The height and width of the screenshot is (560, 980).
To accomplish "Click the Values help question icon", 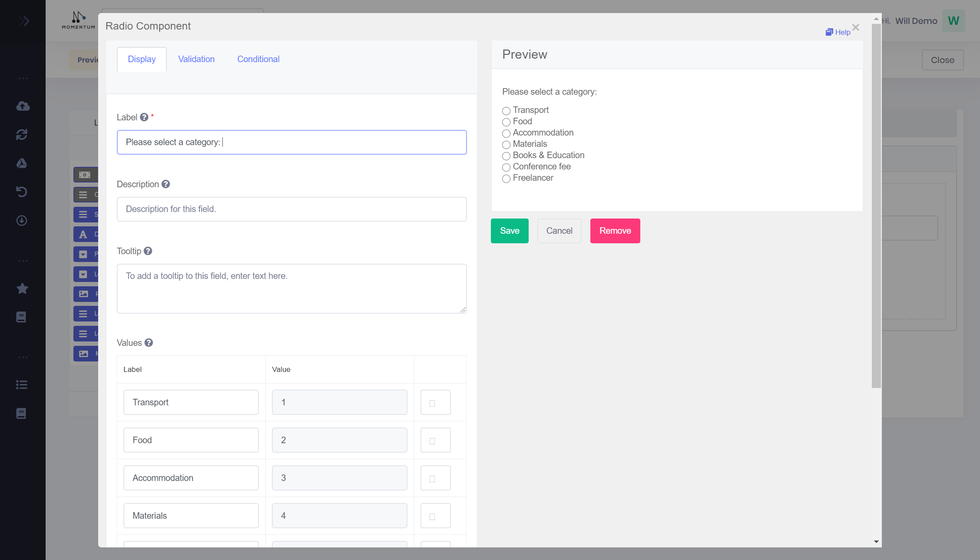I will click(x=149, y=343).
